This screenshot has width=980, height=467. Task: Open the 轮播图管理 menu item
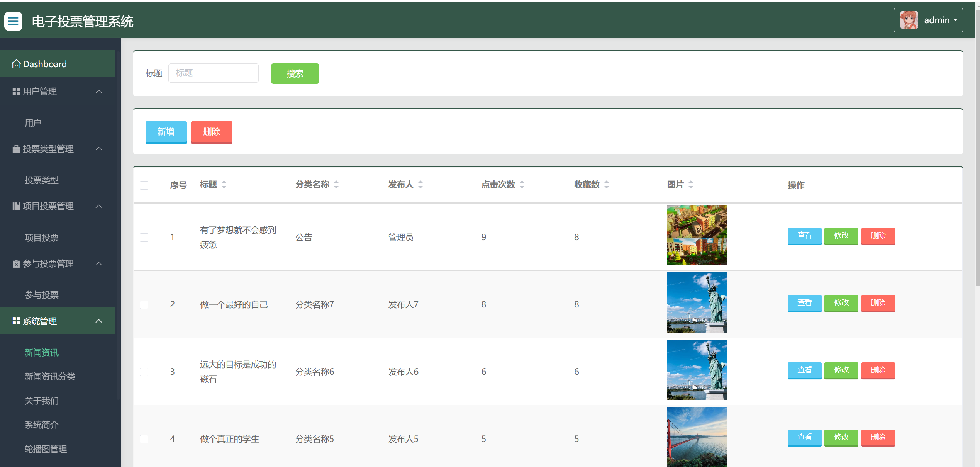pyautogui.click(x=45, y=449)
